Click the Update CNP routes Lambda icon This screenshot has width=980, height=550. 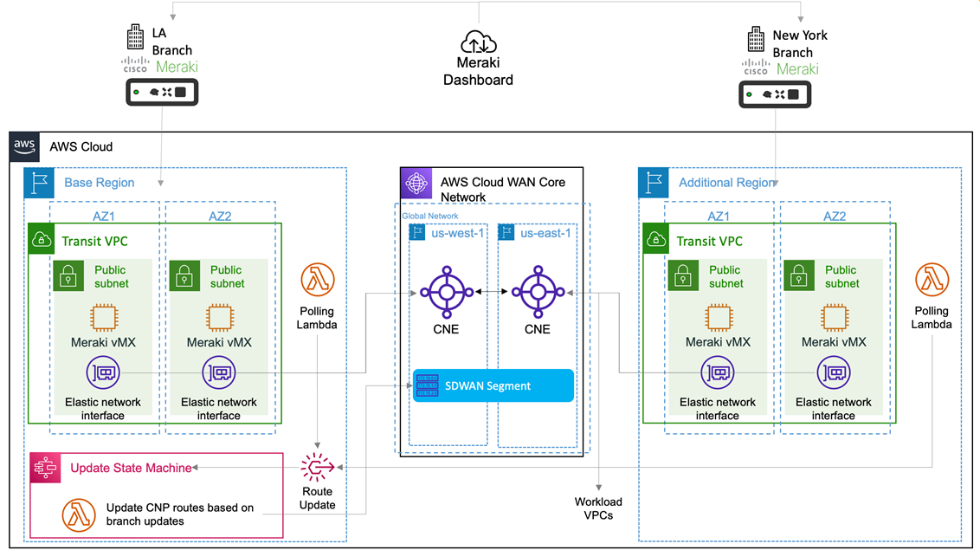coord(79,515)
